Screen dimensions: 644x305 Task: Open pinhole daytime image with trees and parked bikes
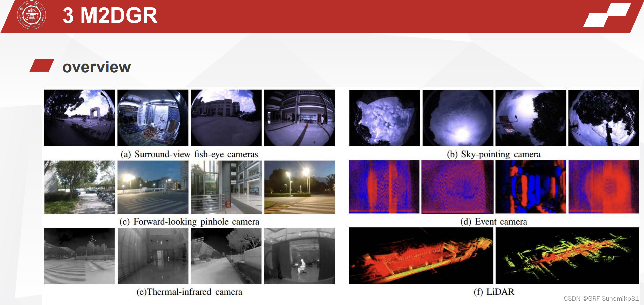point(79,187)
